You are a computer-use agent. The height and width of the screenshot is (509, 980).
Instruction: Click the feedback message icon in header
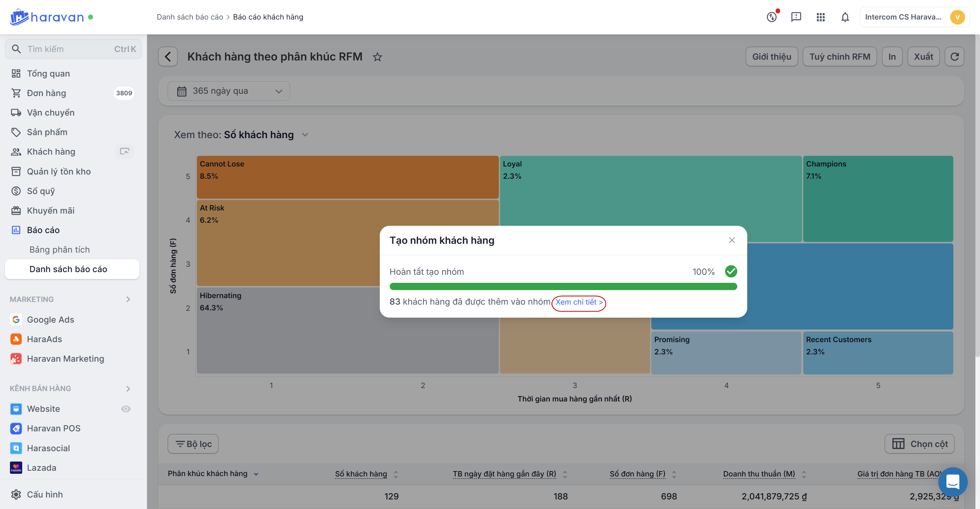pos(796,17)
